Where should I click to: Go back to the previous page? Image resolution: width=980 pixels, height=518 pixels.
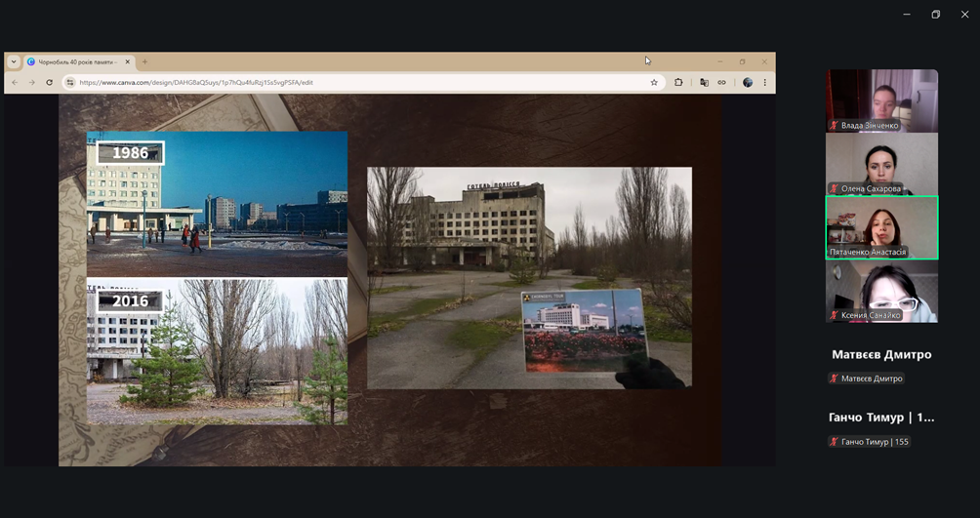15,83
